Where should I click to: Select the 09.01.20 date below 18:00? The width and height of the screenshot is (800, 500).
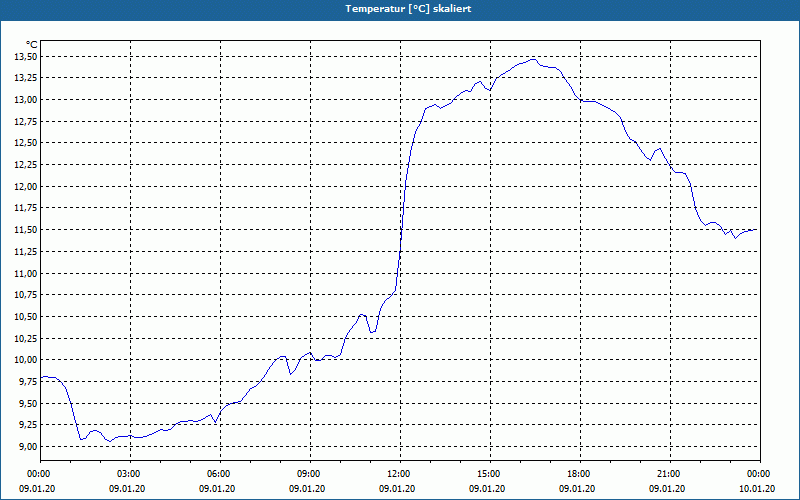coord(577,489)
